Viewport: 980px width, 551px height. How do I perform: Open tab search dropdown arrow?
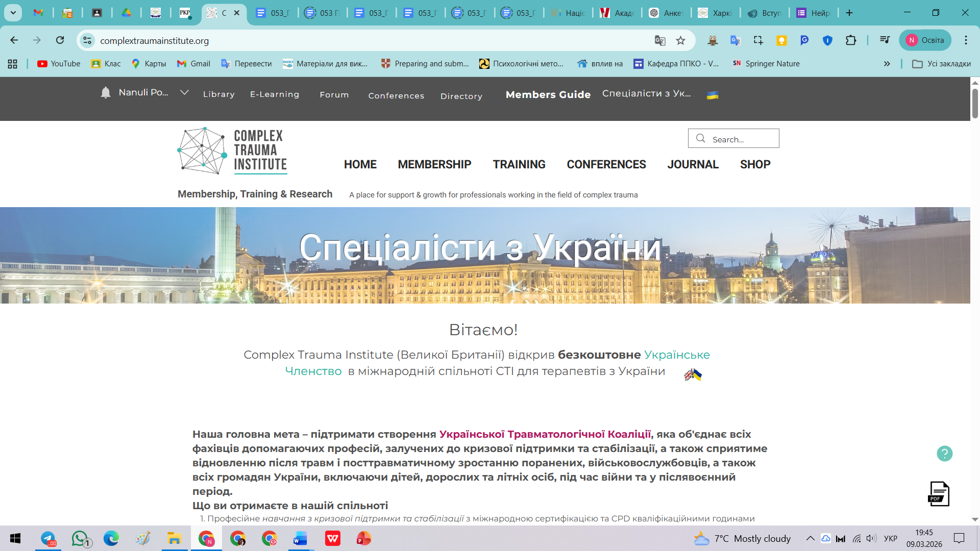point(13,13)
